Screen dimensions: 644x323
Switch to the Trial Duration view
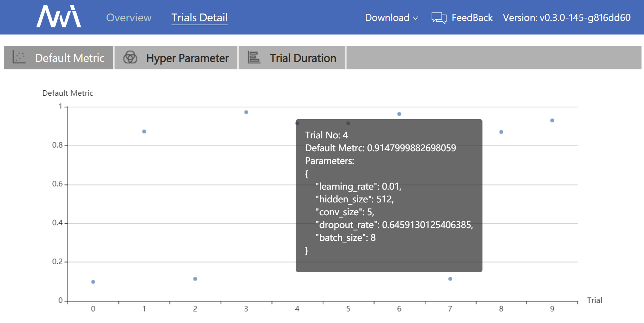pyautogui.click(x=303, y=57)
